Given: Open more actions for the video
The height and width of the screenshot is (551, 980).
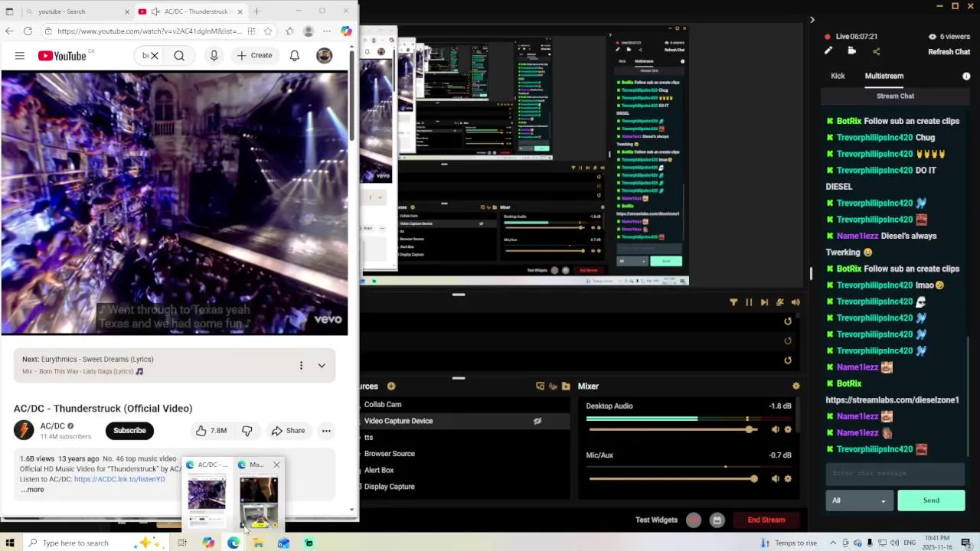Looking at the screenshot, I should (x=326, y=430).
